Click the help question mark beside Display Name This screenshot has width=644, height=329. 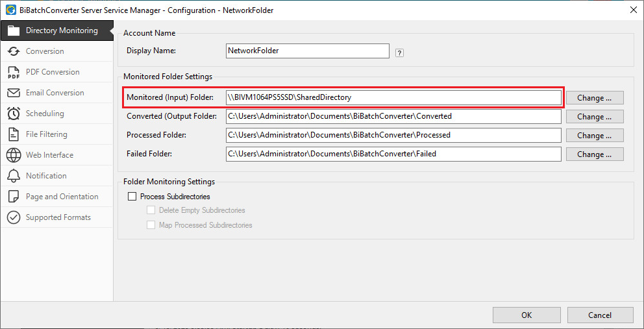(x=400, y=53)
